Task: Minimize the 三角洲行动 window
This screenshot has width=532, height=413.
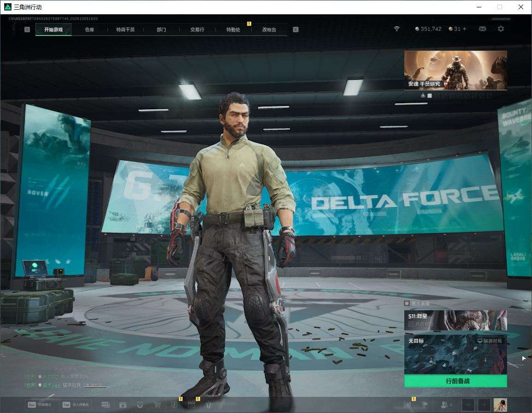Action: click(x=479, y=7)
